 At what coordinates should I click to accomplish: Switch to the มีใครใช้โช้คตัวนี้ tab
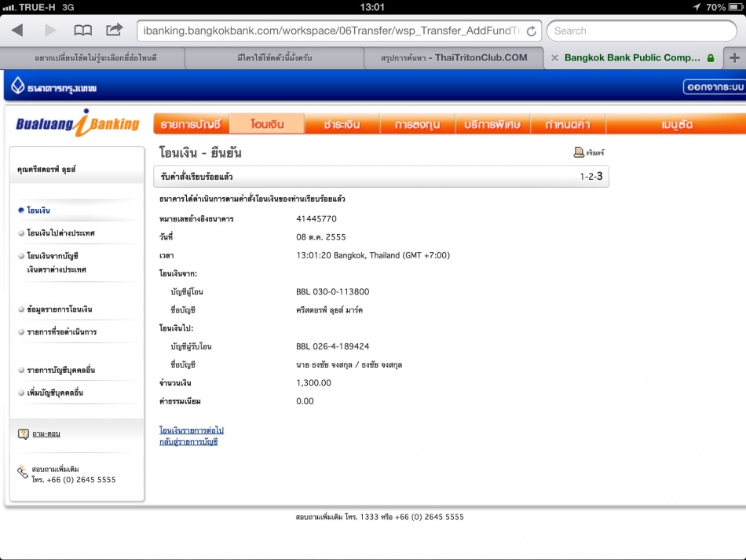(x=275, y=58)
